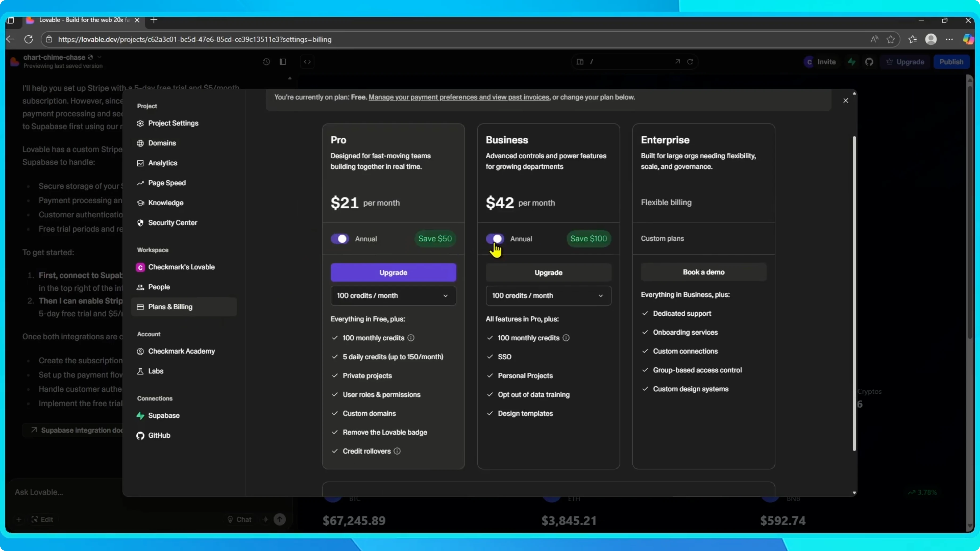Viewport: 980px width, 551px height.
Task: Open Page Speed section
Action: tap(184, 183)
